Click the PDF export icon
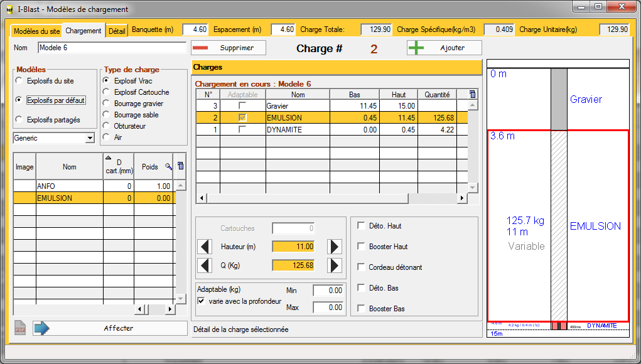Image resolution: width=641 pixels, height=364 pixels. coord(20,328)
